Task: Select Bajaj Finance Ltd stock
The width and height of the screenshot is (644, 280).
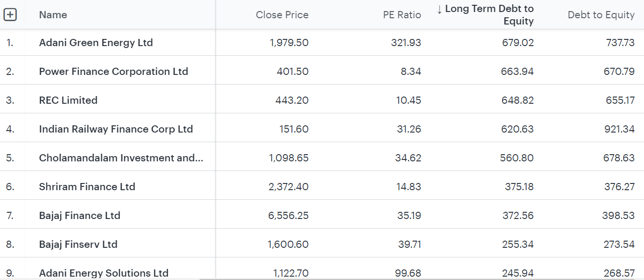Action: click(79, 216)
